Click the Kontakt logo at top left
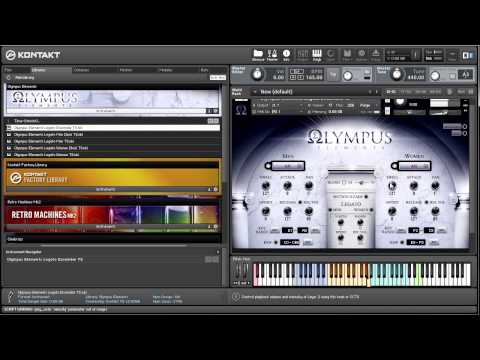Screen dimensions: 480x360 [x=33, y=55]
